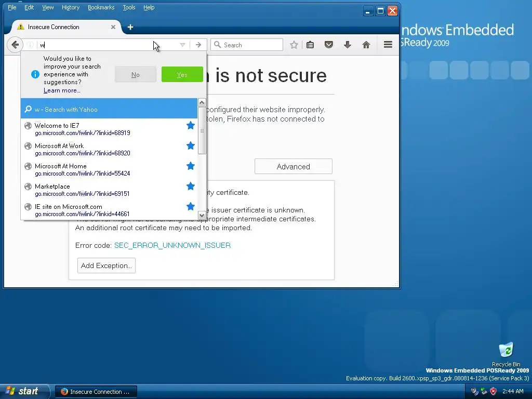Open a new tab with plus button

coord(130,27)
